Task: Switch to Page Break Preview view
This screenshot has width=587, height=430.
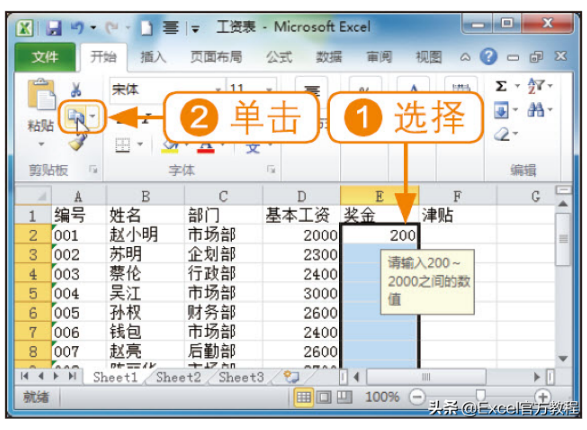Action: (344, 397)
